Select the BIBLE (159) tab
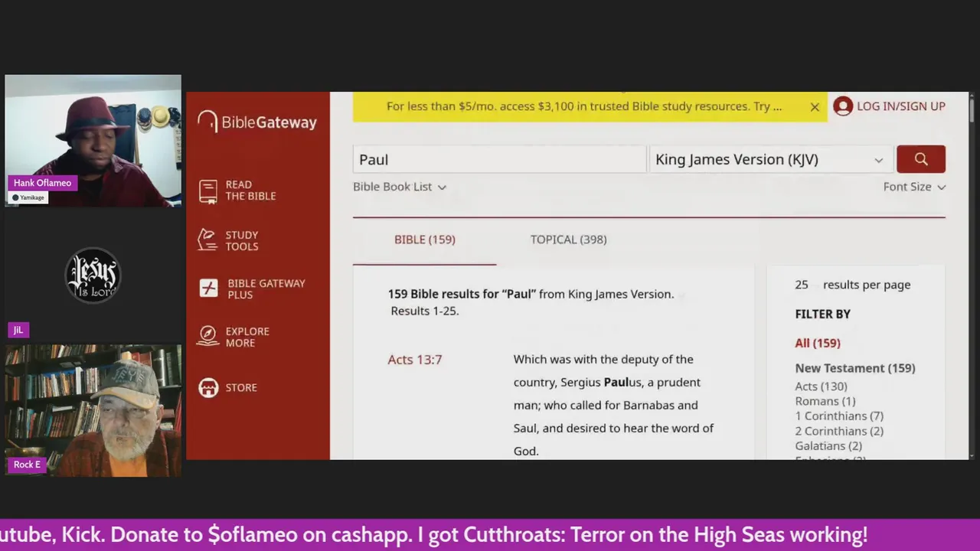The width and height of the screenshot is (980, 551). tap(425, 240)
